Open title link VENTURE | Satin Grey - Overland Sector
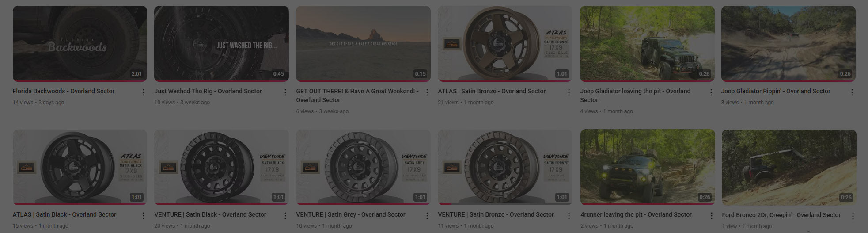868x233 pixels. (351, 214)
